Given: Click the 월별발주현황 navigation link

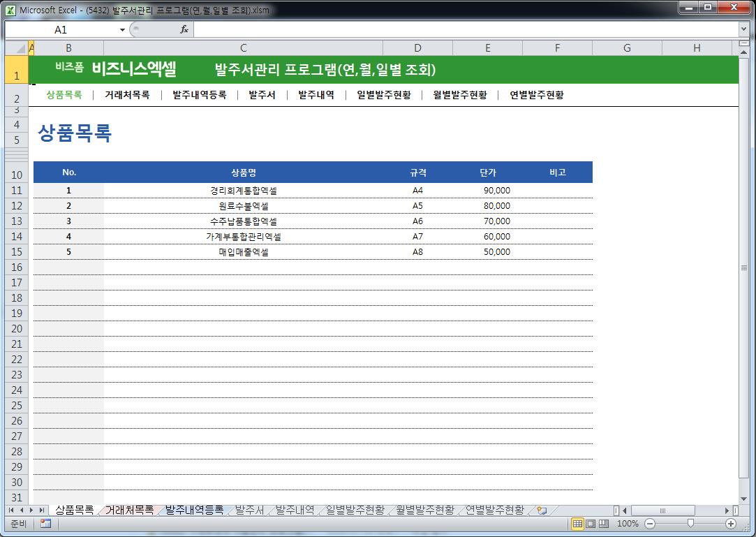Looking at the screenshot, I should click(460, 94).
